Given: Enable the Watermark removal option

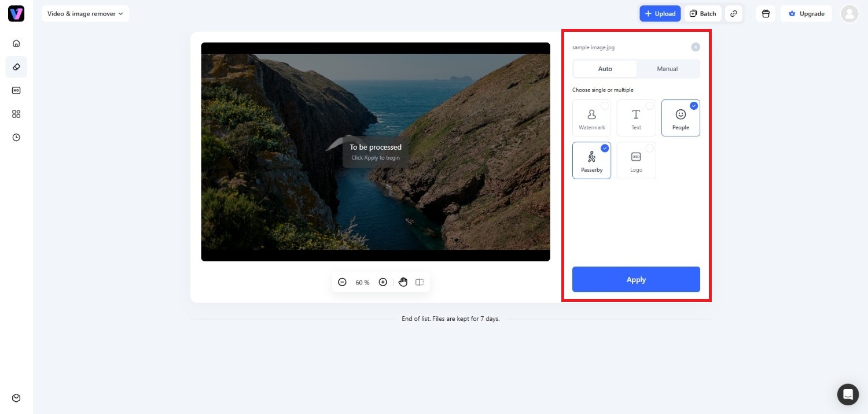Looking at the screenshot, I should click(591, 118).
